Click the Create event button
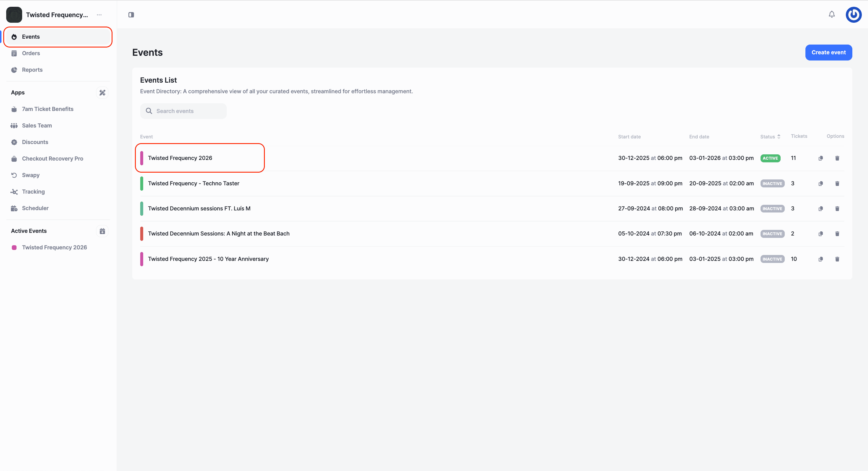 [x=828, y=53]
